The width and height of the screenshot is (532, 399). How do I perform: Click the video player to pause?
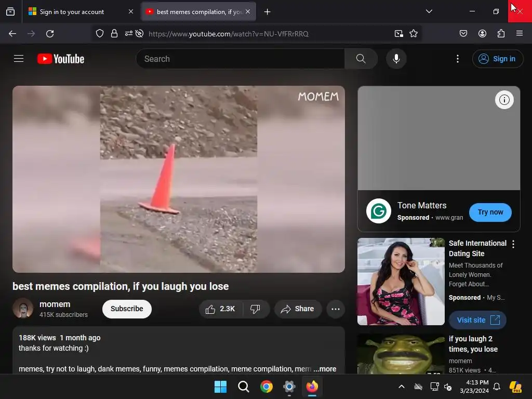[179, 179]
